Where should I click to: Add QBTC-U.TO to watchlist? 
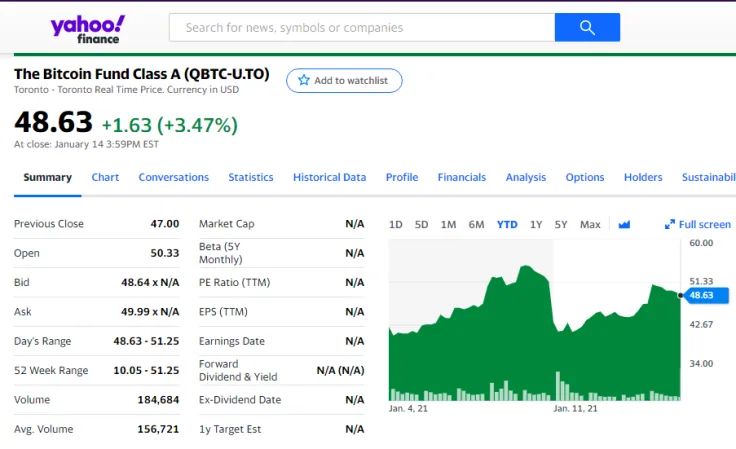[344, 81]
